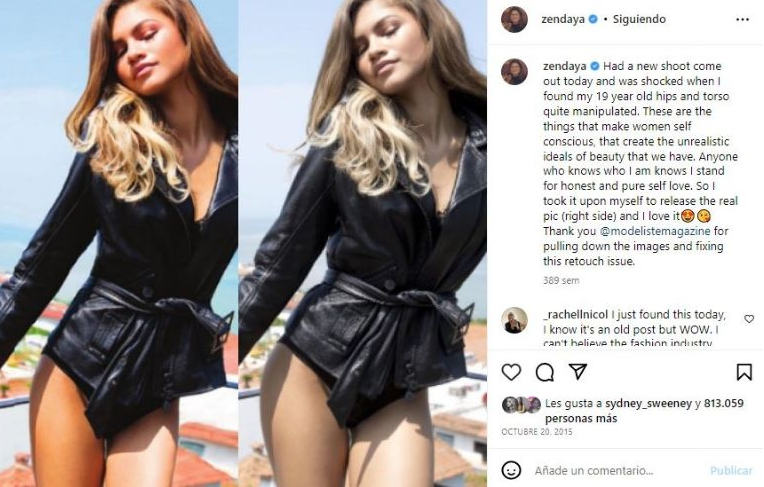
Task: Click liker avatars cluster near likes
Action: click(x=522, y=404)
